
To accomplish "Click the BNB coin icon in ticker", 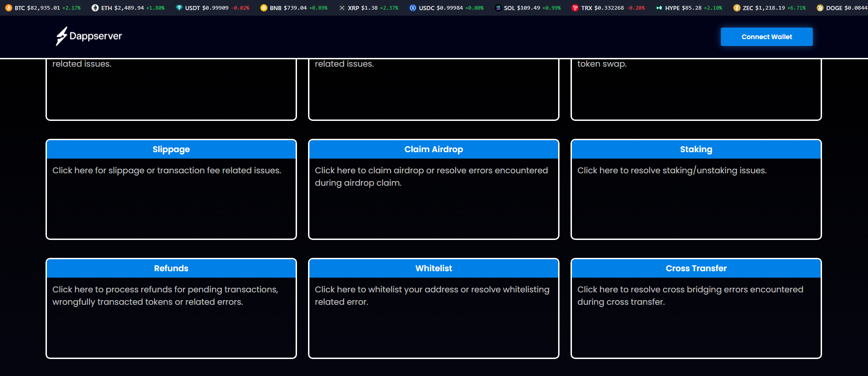I will [x=264, y=8].
